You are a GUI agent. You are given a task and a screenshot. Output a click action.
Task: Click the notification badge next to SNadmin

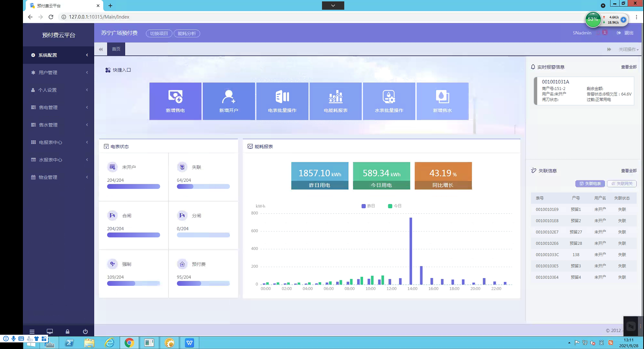pyautogui.click(x=605, y=32)
